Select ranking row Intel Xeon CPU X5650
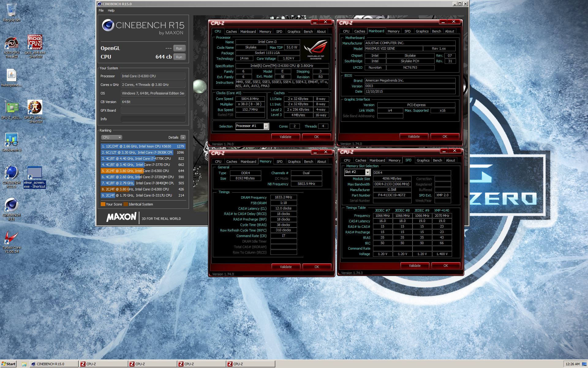The height and width of the screenshot is (368, 588). click(143, 146)
